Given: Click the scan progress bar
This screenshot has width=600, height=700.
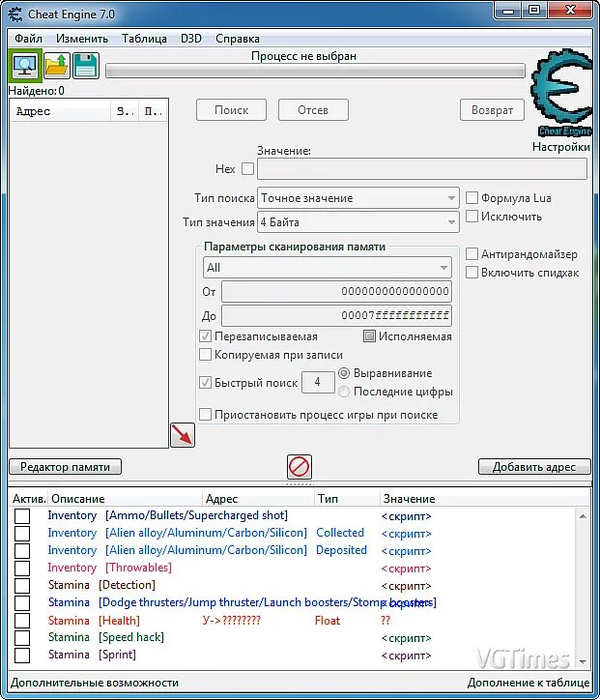Looking at the screenshot, I should (x=315, y=71).
